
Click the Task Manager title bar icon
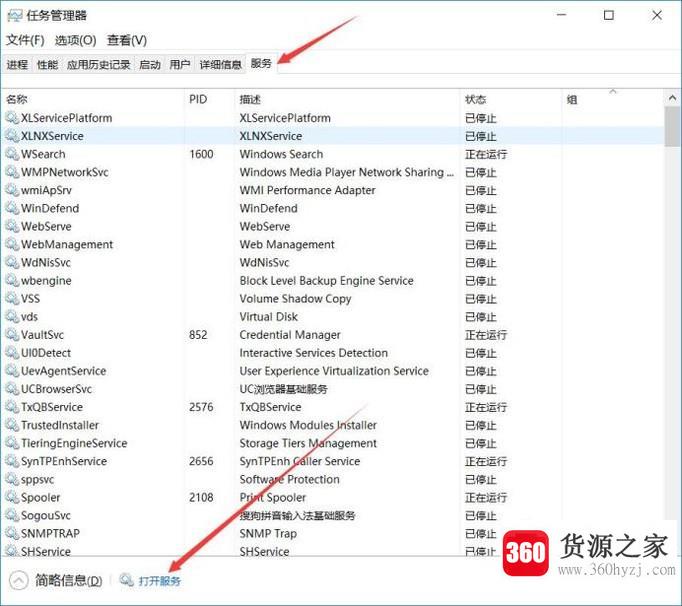coord(14,16)
